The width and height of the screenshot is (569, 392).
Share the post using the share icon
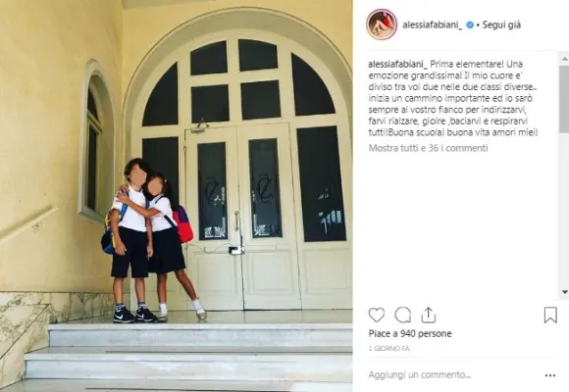tap(428, 315)
